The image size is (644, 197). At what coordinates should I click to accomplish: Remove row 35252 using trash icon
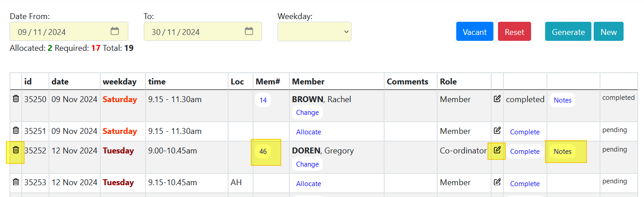click(x=16, y=149)
